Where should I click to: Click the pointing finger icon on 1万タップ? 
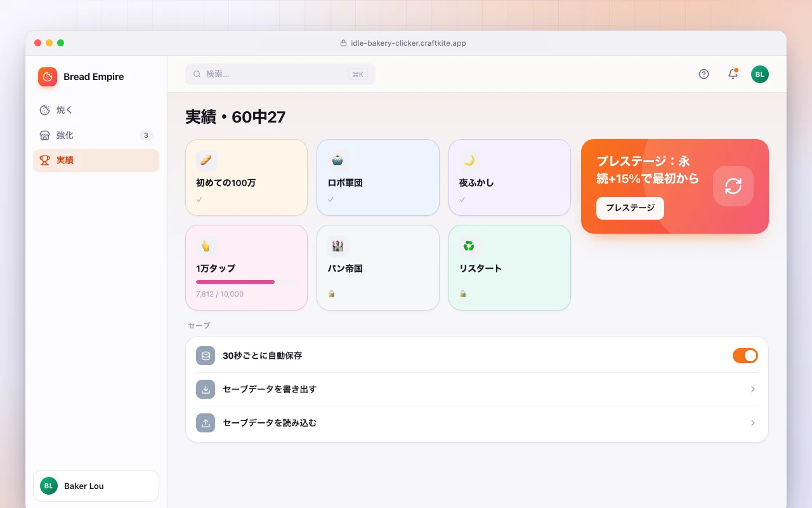(x=206, y=246)
